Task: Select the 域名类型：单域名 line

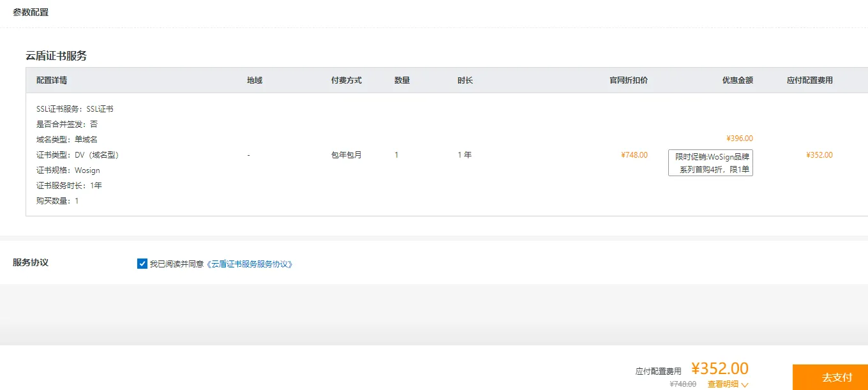Action: tap(67, 140)
